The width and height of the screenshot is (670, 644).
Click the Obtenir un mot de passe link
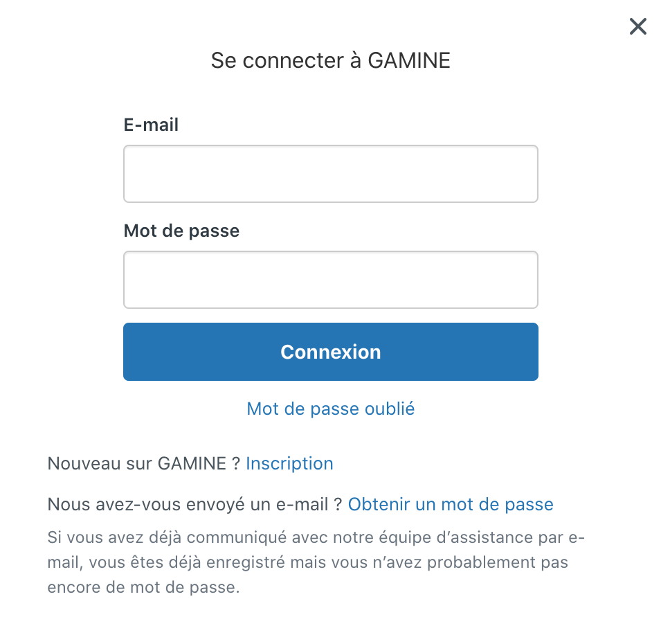(x=450, y=504)
